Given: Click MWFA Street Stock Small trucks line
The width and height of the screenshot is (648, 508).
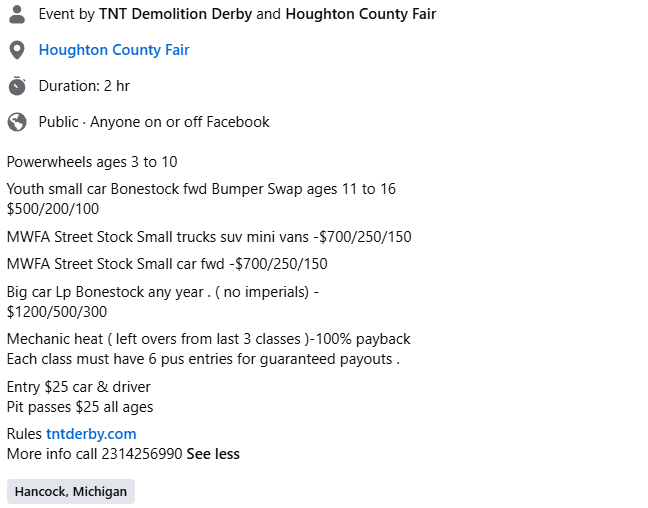Looking at the screenshot, I should [209, 237].
